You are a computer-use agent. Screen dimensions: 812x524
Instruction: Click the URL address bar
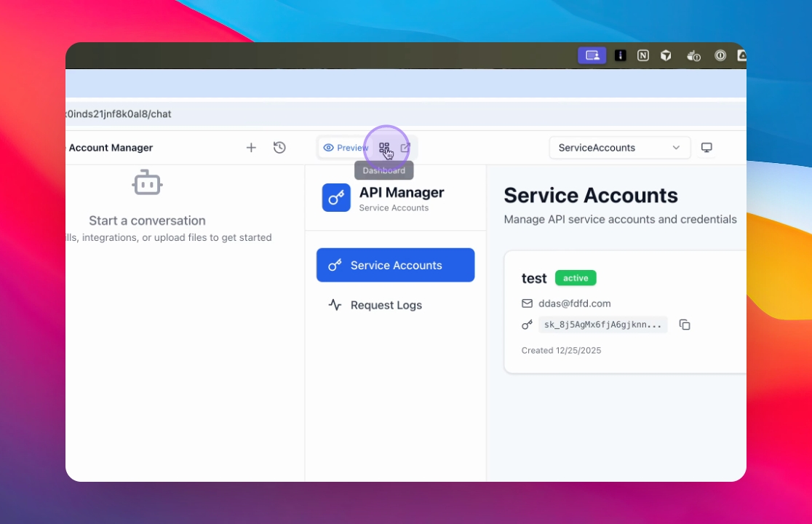[406, 114]
